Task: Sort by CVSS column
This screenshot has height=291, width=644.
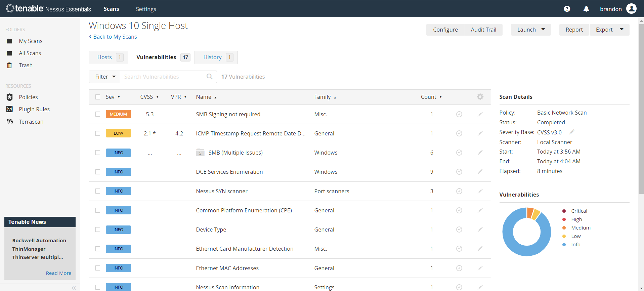Action: click(x=149, y=97)
